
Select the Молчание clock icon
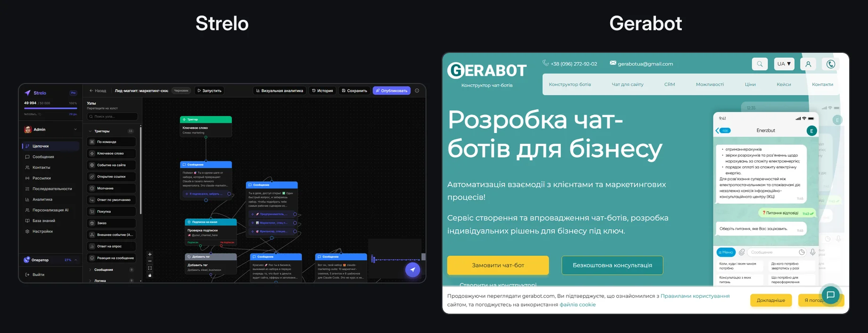92,188
